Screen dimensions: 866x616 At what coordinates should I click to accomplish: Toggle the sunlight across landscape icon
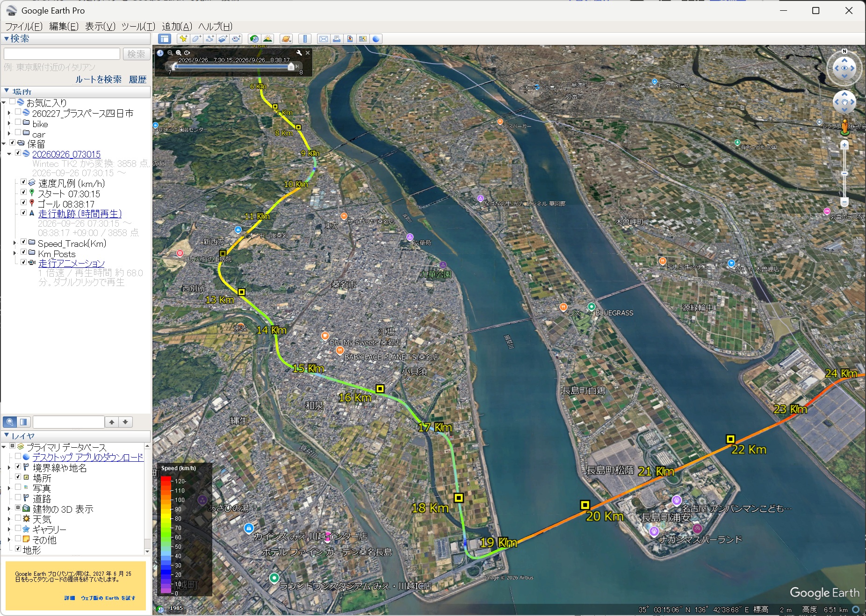(x=267, y=39)
